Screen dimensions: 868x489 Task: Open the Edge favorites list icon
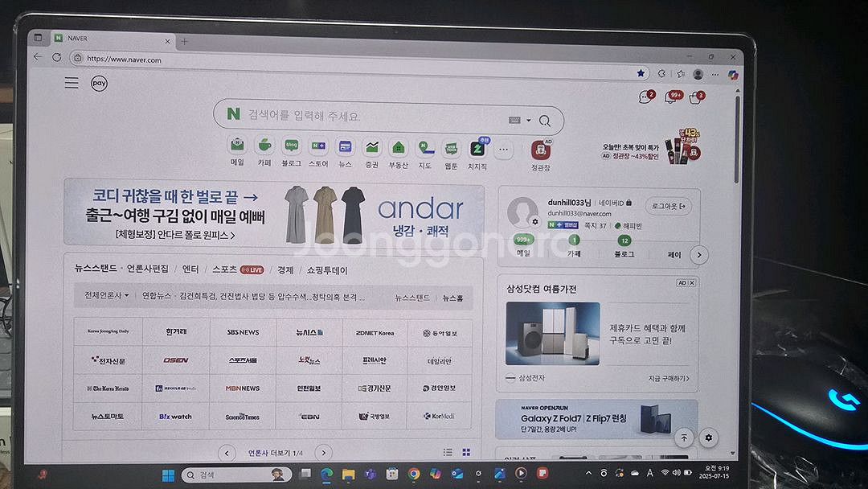pos(681,74)
